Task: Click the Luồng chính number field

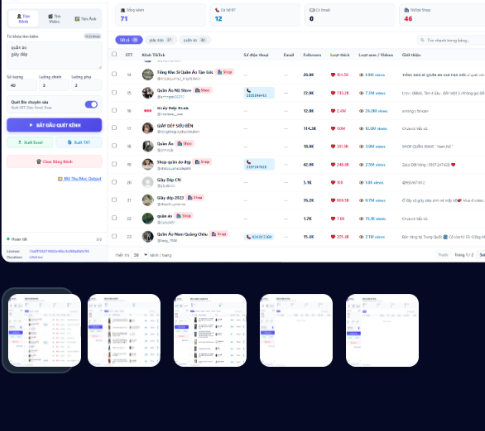Action: [x=54, y=85]
